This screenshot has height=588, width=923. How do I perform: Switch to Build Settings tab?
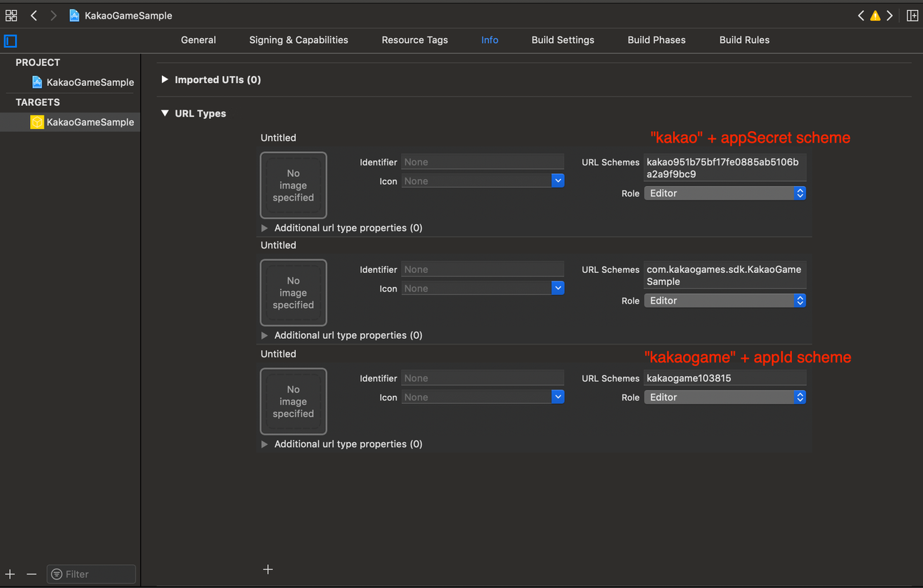pos(563,40)
